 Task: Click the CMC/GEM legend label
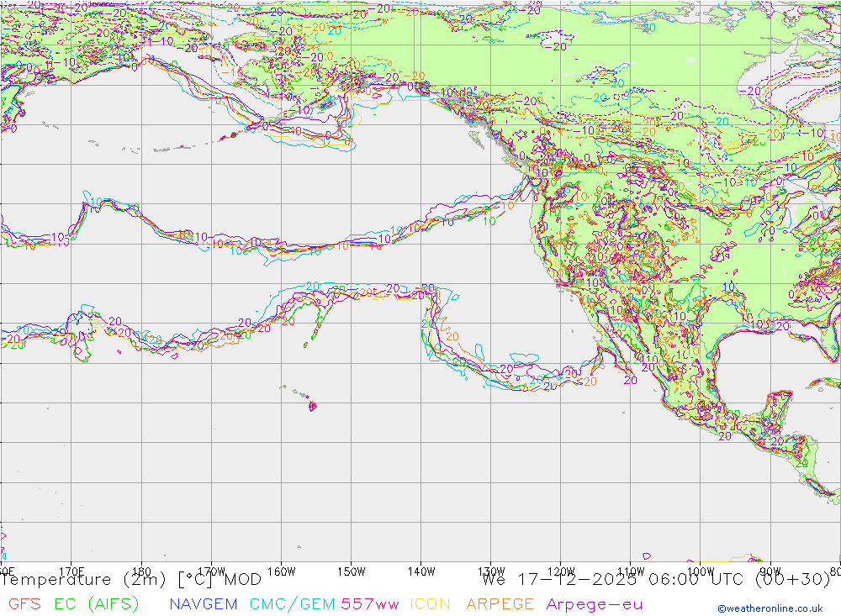(293, 603)
